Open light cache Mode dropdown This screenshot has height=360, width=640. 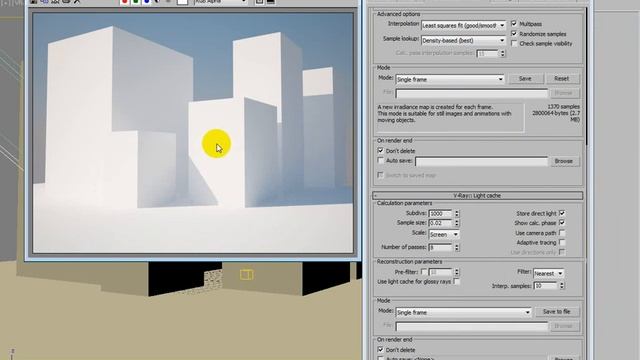(x=463, y=312)
